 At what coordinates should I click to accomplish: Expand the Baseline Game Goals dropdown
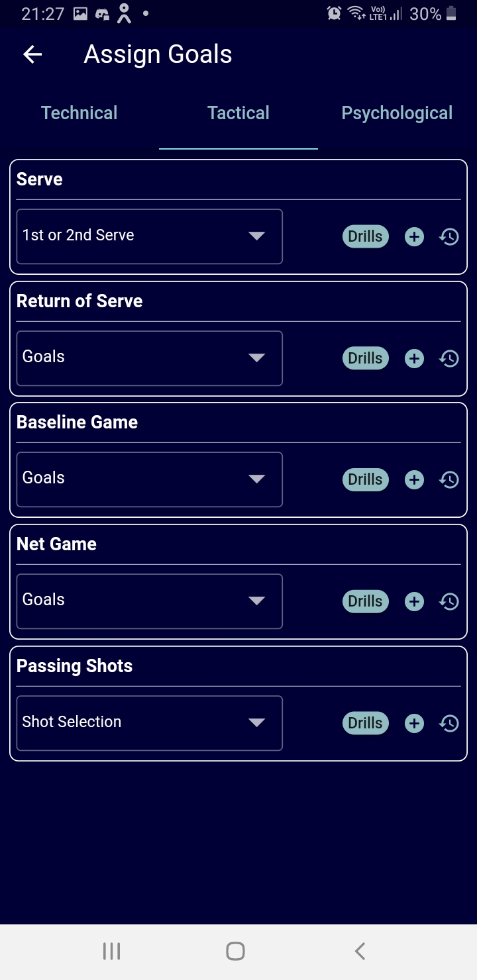[150, 479]
